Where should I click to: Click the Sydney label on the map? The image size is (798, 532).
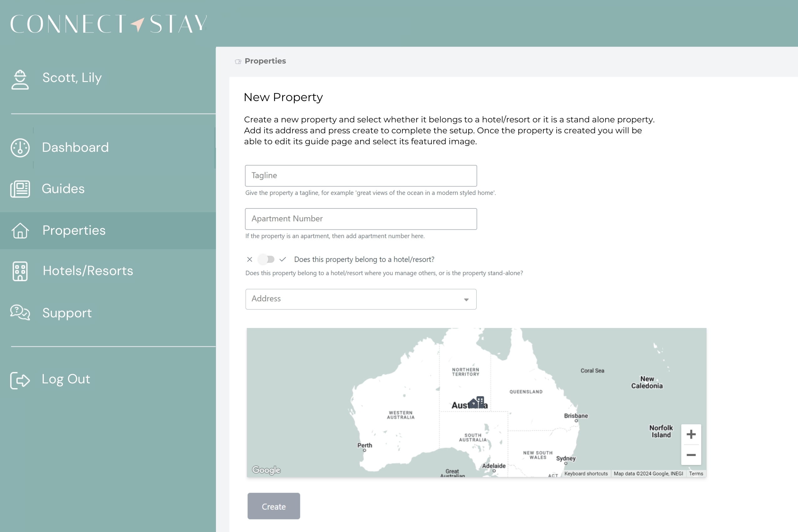[565, 458]
